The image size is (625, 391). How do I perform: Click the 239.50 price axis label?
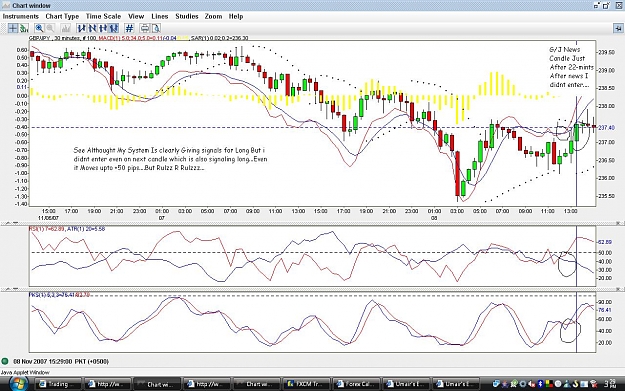pos(606,52)
